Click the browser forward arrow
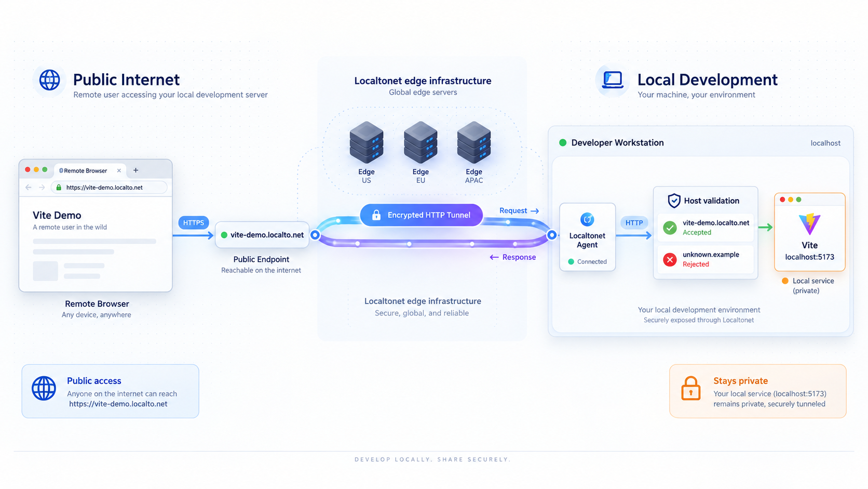 42,188
